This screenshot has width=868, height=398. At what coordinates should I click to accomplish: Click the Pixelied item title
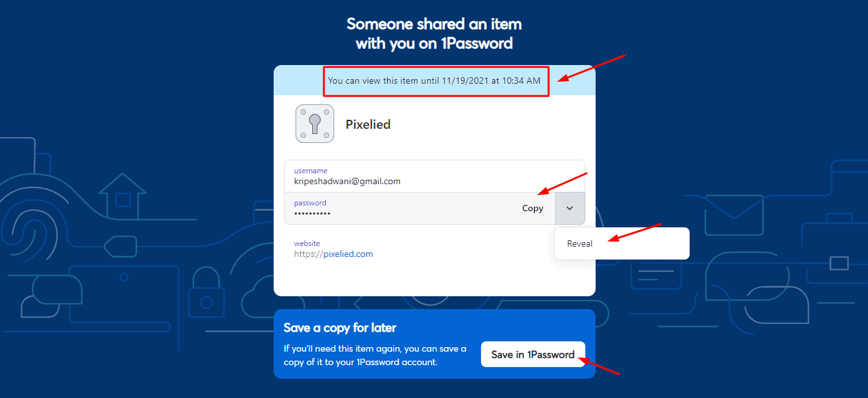[x=368, y=124]
